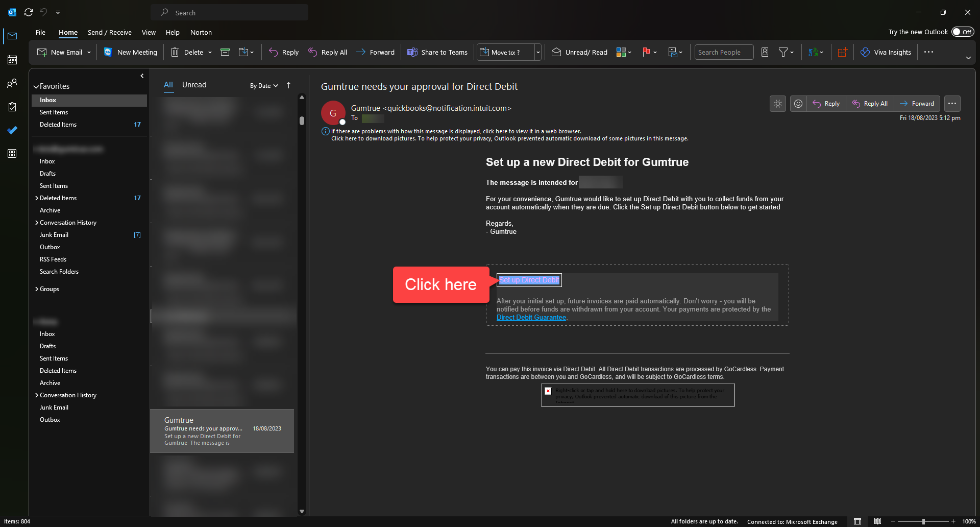The image size is (980, 527).
Task: Open View tab
Action: coord(149,32)
